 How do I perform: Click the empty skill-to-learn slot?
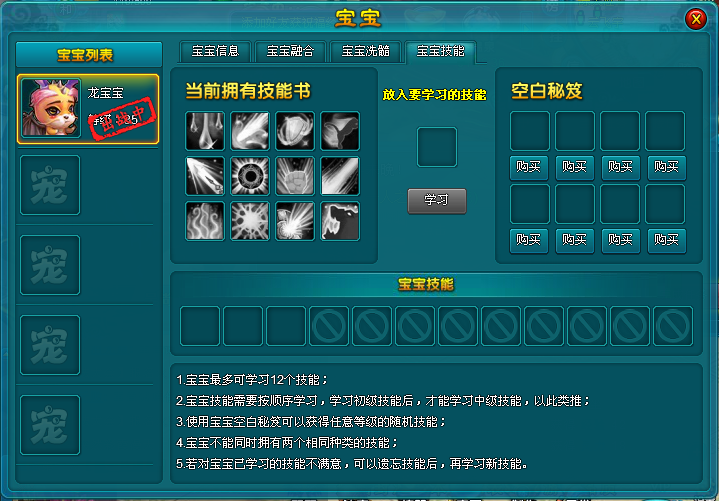pyautogui.click(x=437, y=147)
